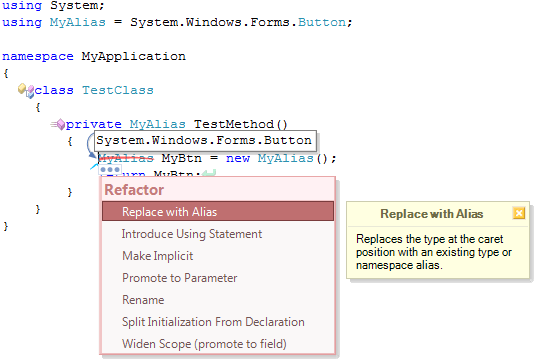538x361 pixels.
Task: Click MyAlias return type of TestMethod
Action: (x=157, y=124)
